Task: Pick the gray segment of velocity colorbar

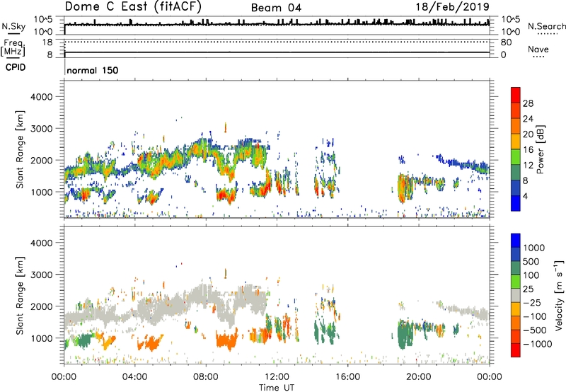Action: coord(516,295)
